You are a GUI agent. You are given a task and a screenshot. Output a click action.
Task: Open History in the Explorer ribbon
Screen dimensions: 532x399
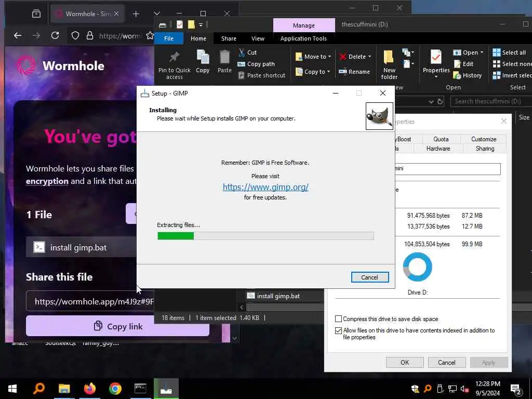point(468,75)
